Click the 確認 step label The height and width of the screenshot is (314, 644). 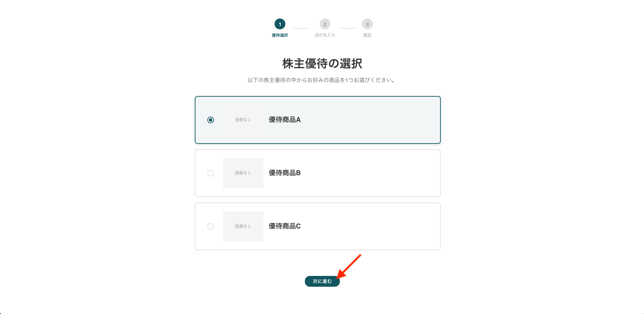[x=367, y=35]
